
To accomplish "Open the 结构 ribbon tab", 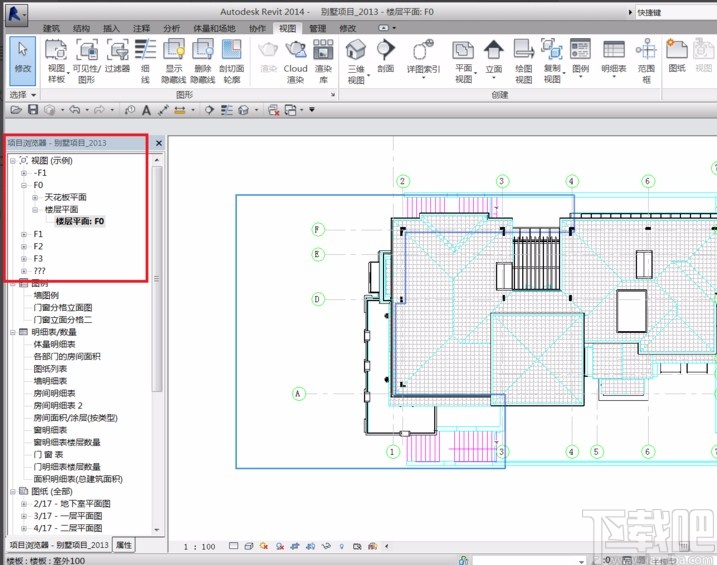I will pos(81,28).
